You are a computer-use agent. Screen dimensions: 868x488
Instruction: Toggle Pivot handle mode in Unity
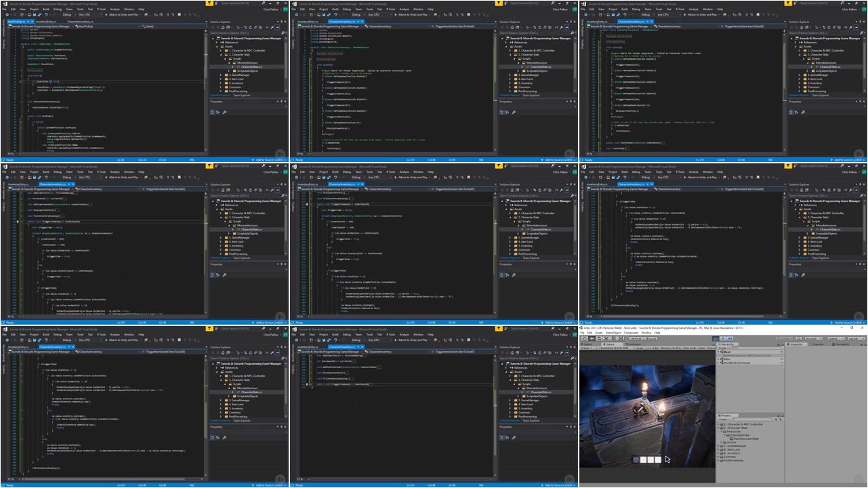coord(636,339)
